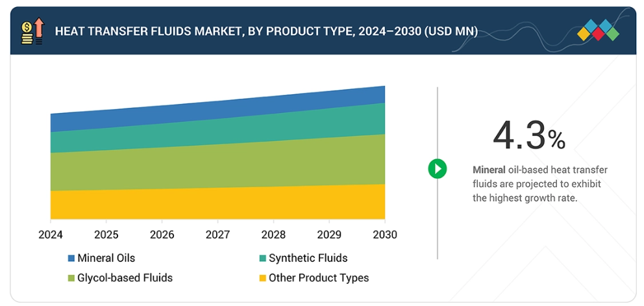Click the large 4.3% growth figure
Screen dimensions: 644x306
(x=528, y=135)
